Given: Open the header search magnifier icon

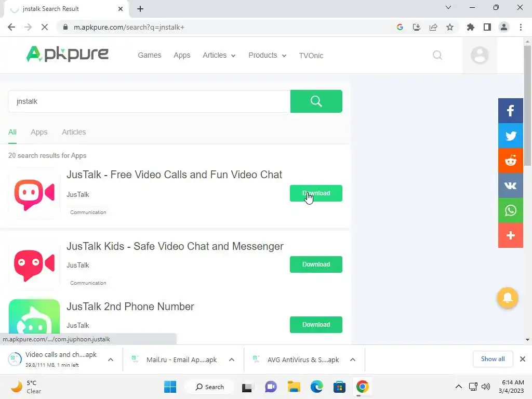Looking at the screenshot, I should tap(437, 55).
